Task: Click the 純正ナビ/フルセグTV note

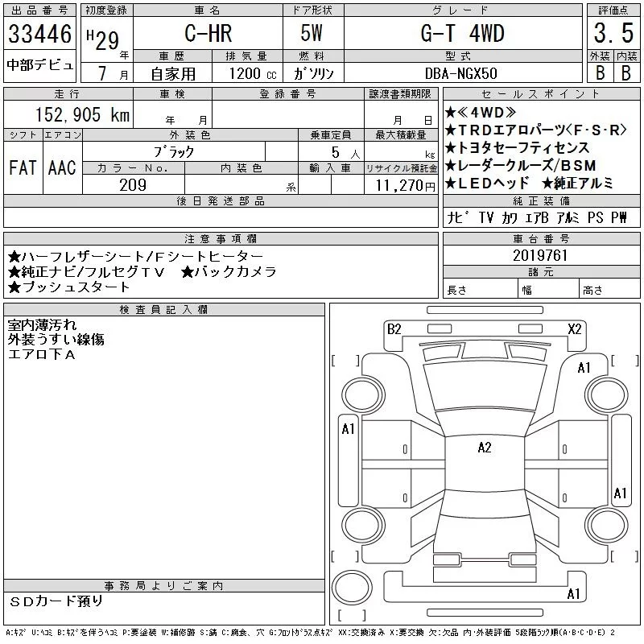Action: click(x=86, y=272)
